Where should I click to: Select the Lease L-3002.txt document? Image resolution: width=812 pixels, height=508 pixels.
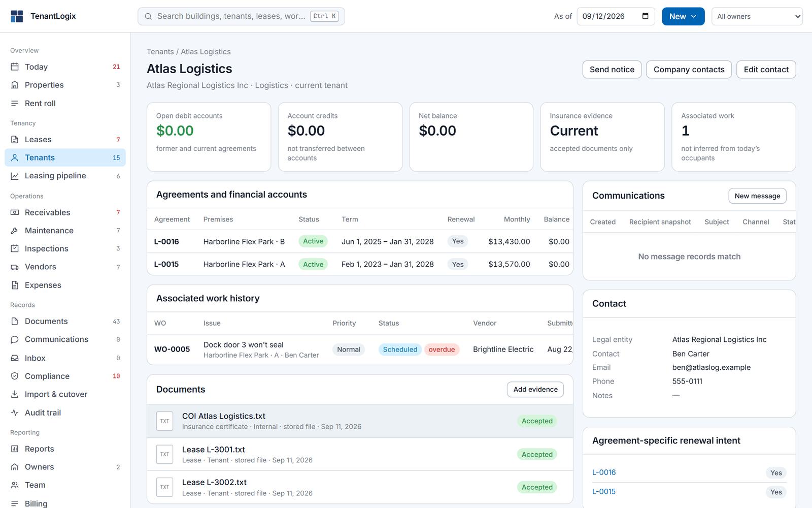click(360, 487)
